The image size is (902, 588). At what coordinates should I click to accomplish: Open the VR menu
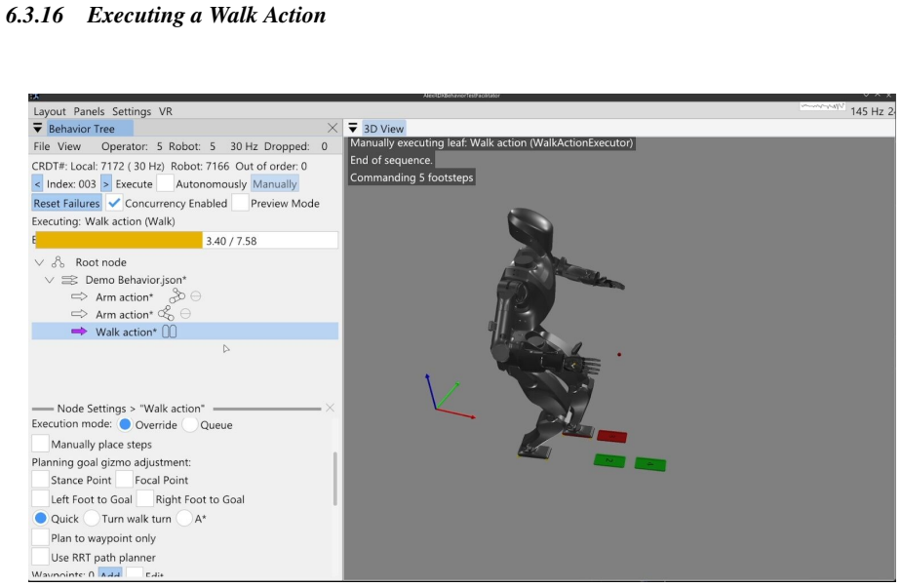[x=166, y=111]
